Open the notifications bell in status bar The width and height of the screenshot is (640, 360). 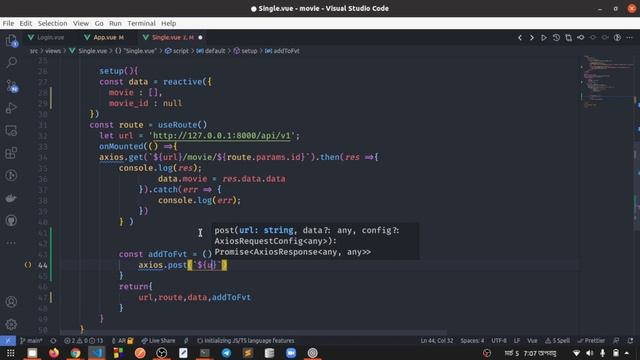631,340
